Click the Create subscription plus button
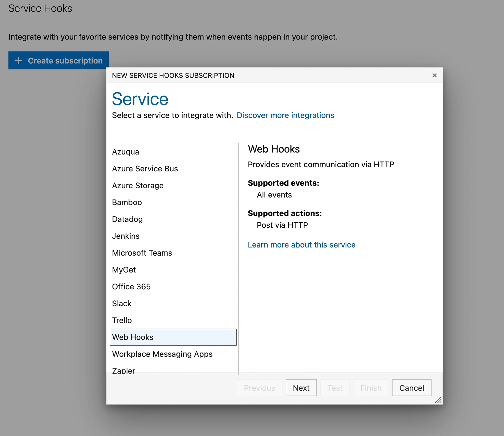 point(59,60)
